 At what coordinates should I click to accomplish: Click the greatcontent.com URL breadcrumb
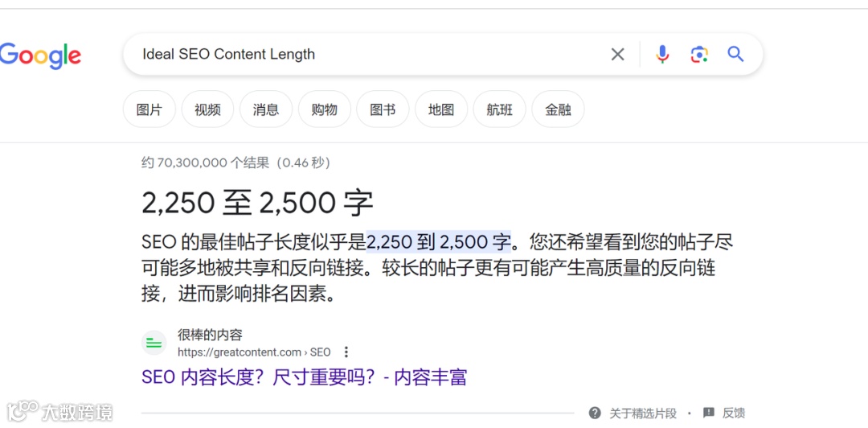pyautogui.click(x=254, y=352)
